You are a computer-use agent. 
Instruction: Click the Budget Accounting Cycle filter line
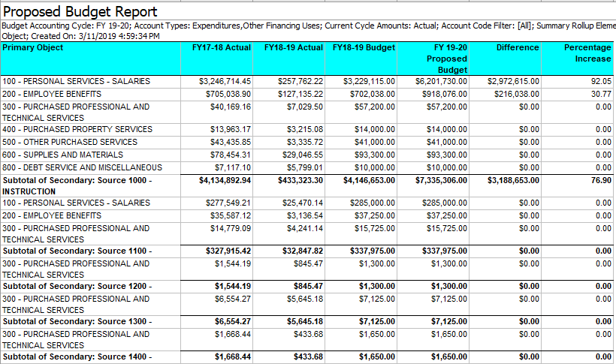click(x=309, y=26)
